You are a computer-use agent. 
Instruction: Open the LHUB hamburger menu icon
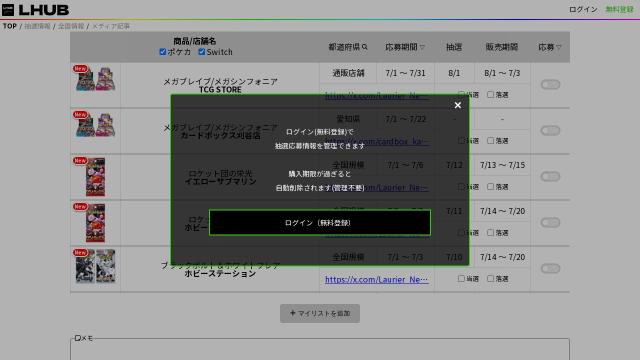[x=8, y=10]
